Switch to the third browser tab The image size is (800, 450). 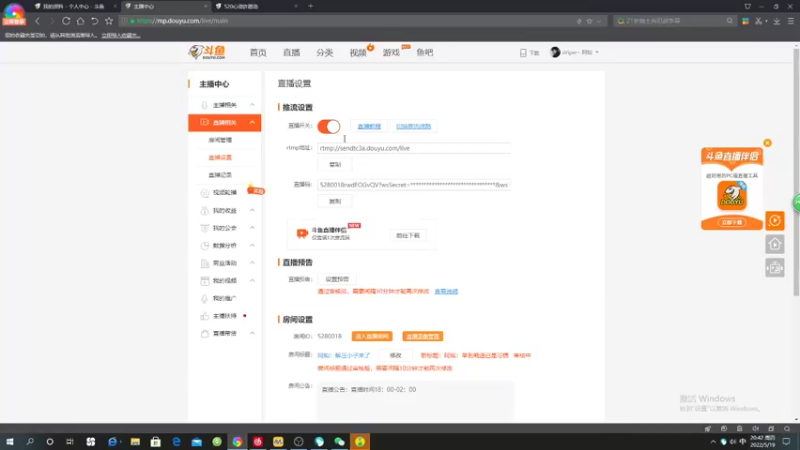tap(255, 6)
